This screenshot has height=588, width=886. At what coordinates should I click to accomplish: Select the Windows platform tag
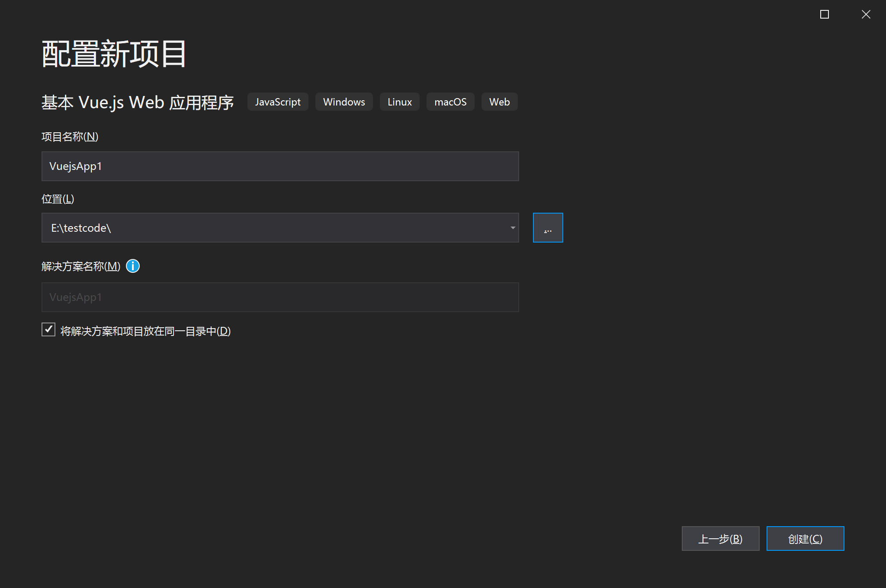pos(344,102)
